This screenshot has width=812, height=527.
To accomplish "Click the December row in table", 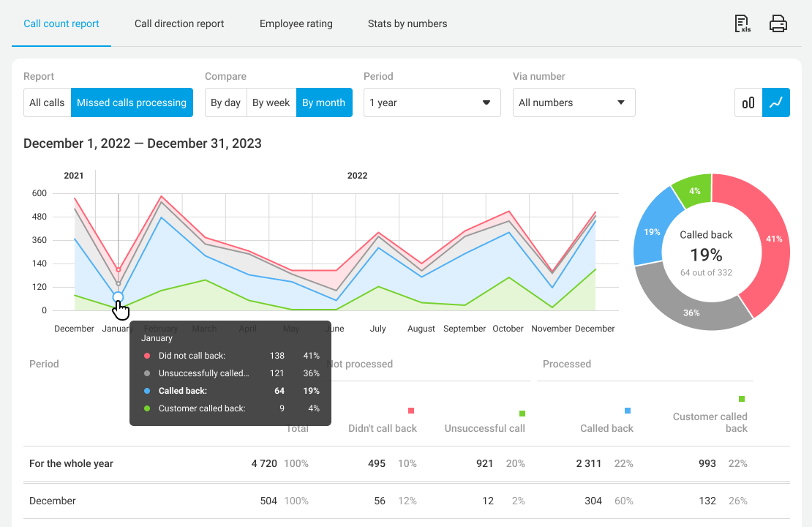I will tap(53, 501).
